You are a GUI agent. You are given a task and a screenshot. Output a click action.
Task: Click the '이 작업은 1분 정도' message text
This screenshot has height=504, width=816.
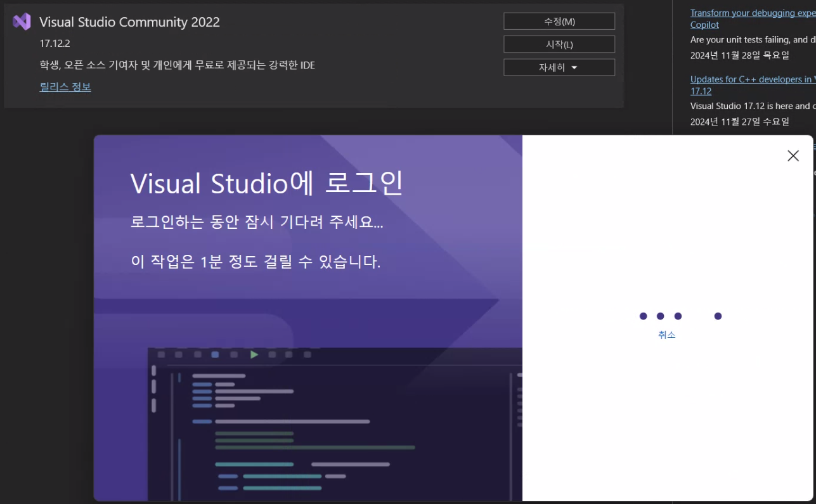click(256, 261)
